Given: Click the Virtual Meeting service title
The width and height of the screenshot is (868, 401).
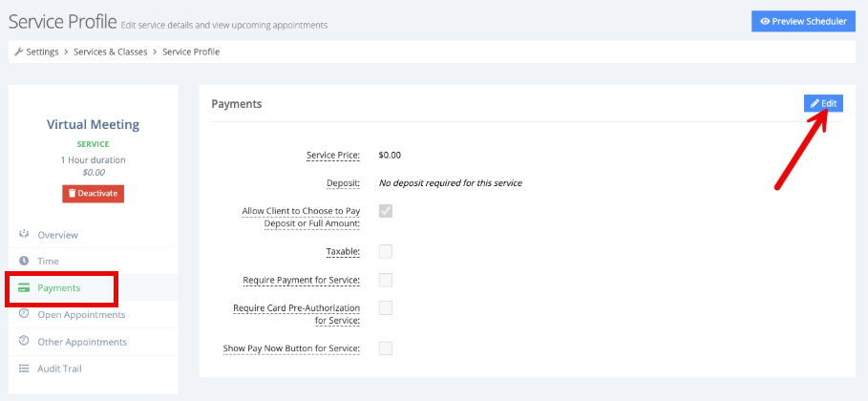Looking at the screenshot, I should point(93,124).
